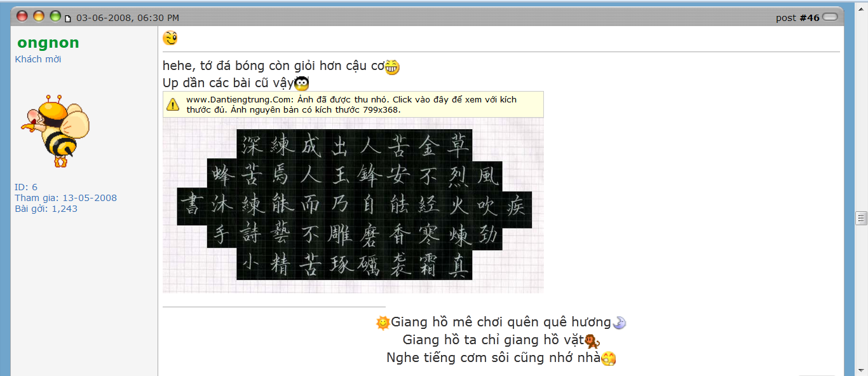The height and width of the screenshot is (376, 868).
Task: Click the gray pill button beside post #46
Action: (830, 18)
